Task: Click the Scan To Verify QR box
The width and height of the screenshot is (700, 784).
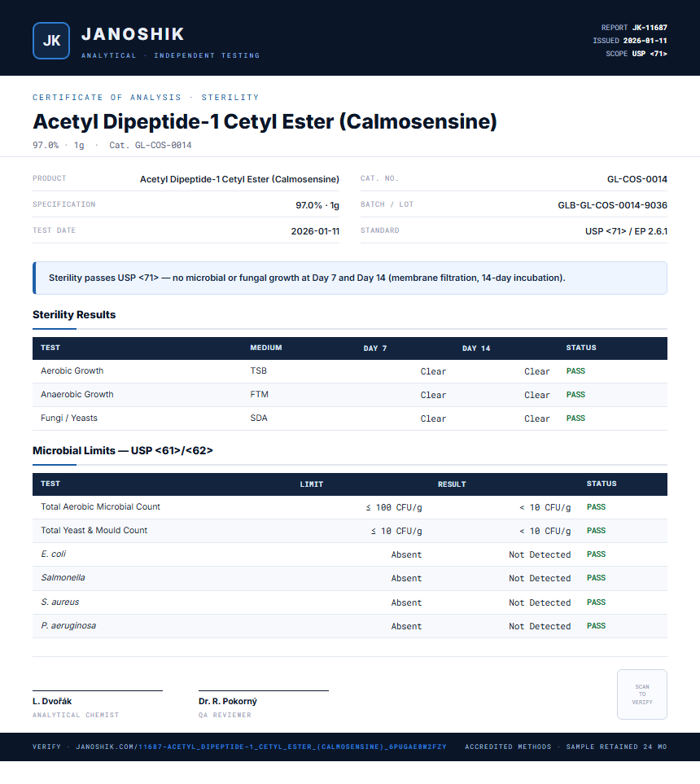Action: click(x=642, y=694)
